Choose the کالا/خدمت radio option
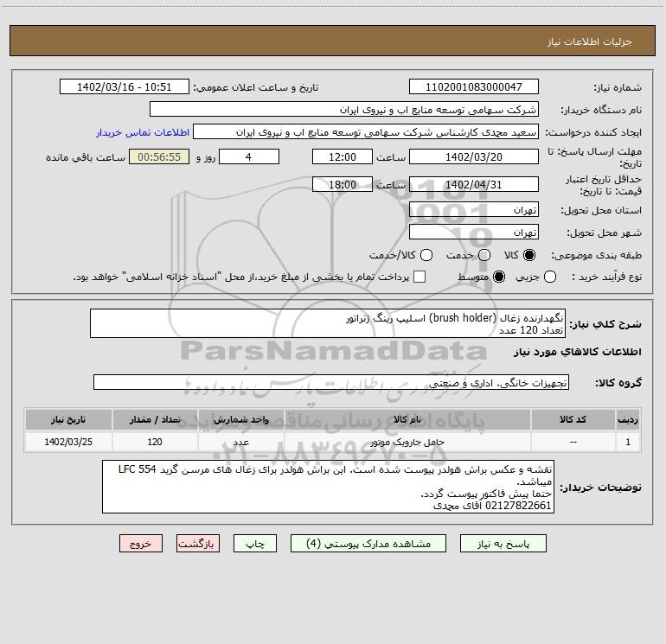The image size is (666, 644). pyautogui.click(x=426, y=255)
